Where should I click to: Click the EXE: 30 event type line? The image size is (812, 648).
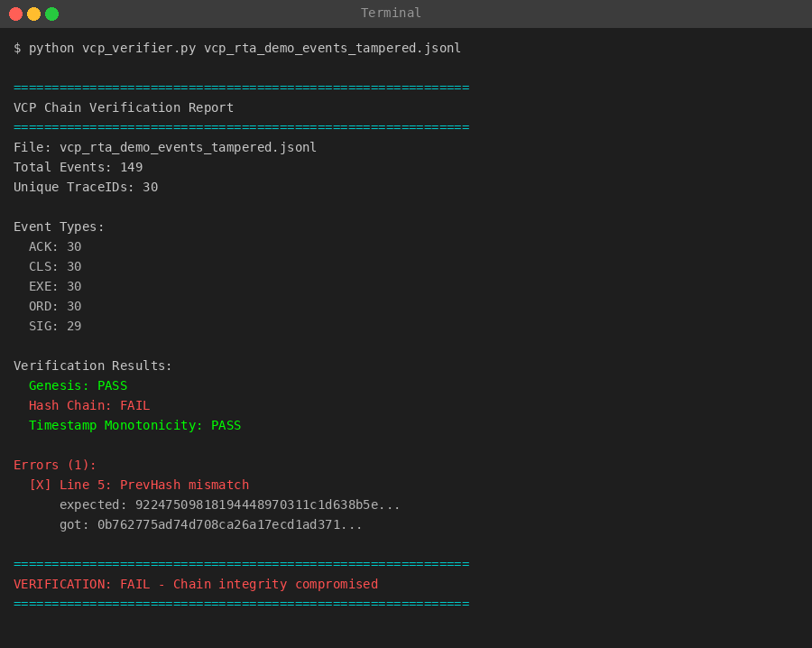point(55,286)
